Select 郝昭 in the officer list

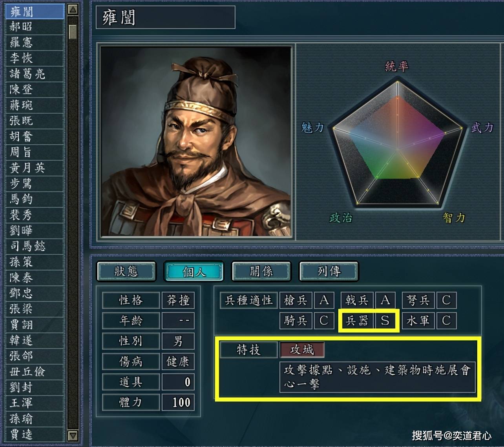click(35, 27)
